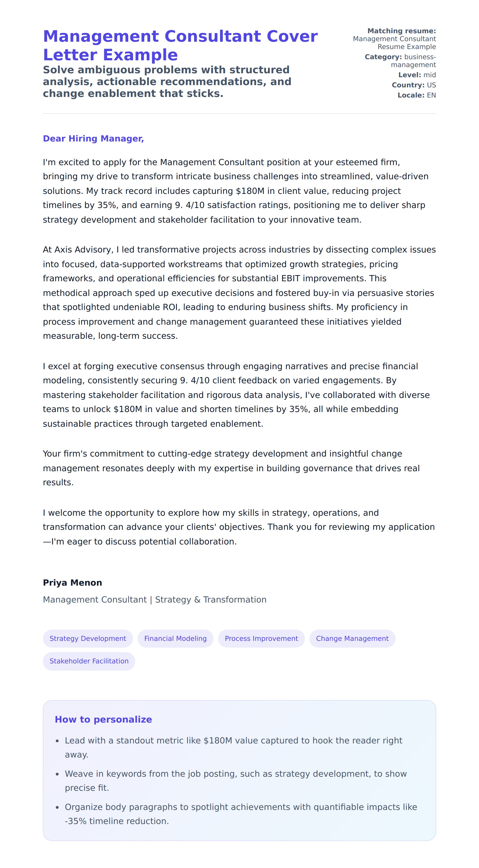Viewport: 479px width, 868px height.
Task: Click the tip about weaving in job posting keywords
Action: point(236,781)
